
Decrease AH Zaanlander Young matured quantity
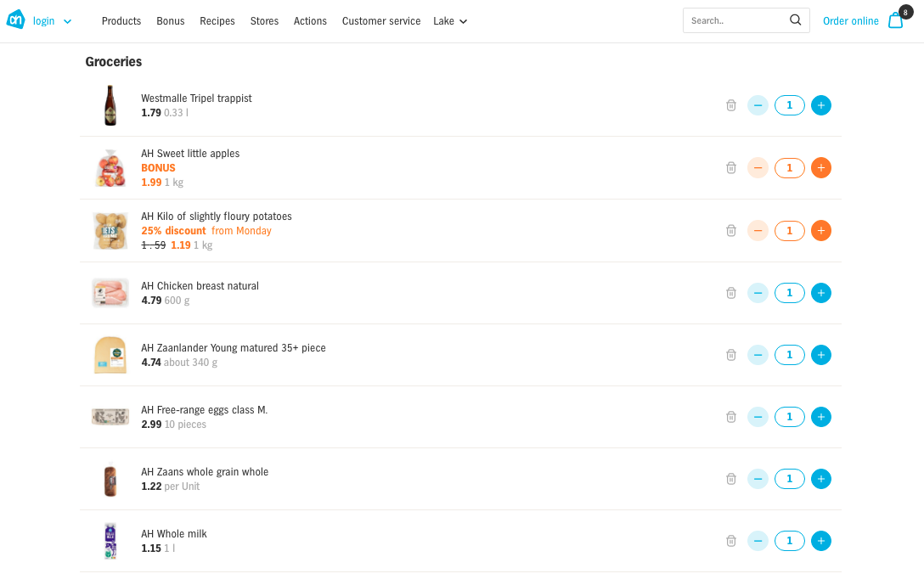point(758,355)
